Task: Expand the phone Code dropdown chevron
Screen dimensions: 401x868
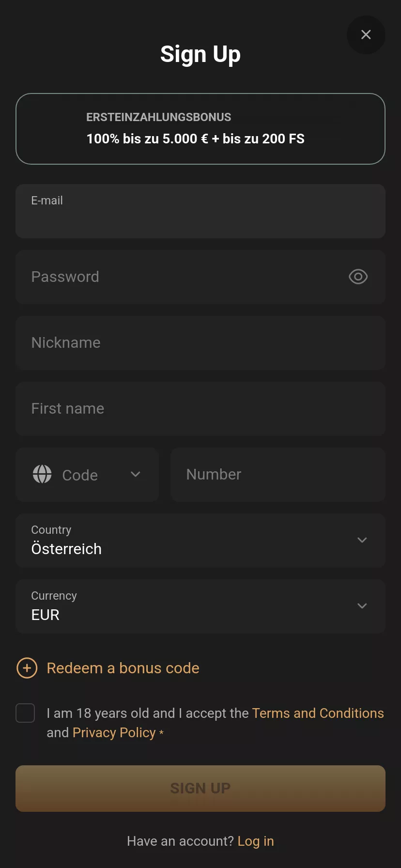Action: pos(136,474)
